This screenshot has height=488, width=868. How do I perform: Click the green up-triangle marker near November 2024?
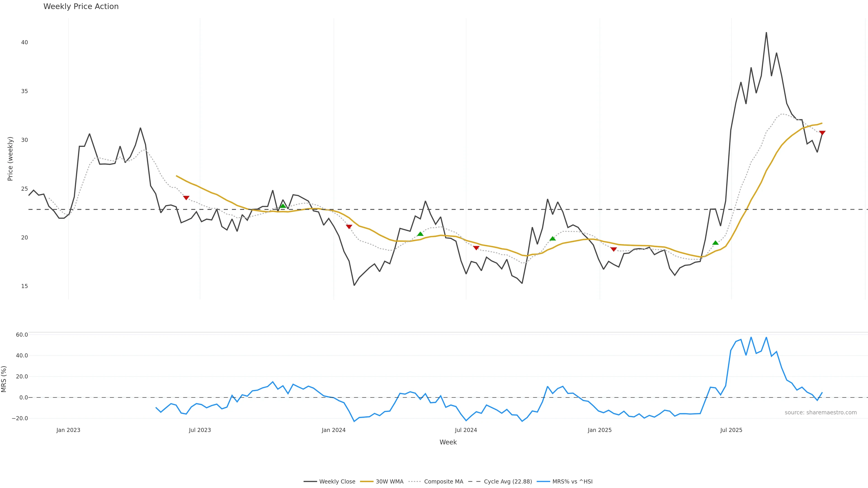(553, 239)
